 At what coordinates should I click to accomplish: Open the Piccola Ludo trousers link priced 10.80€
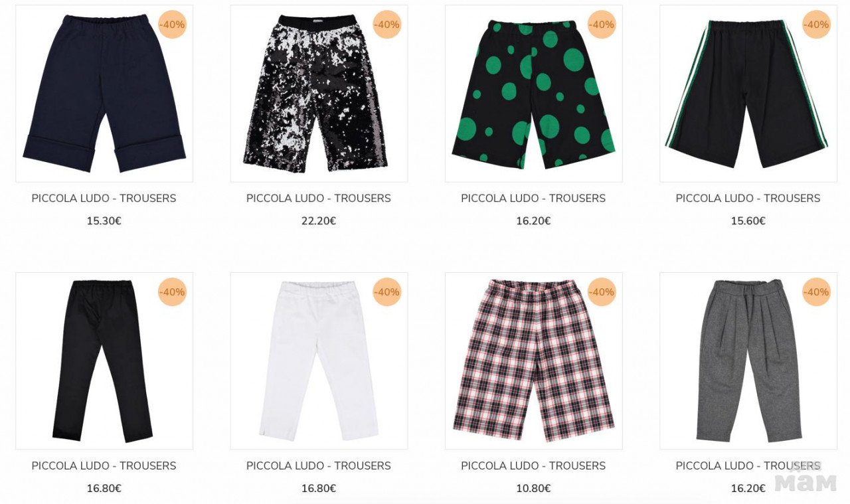tap(533, 466)
